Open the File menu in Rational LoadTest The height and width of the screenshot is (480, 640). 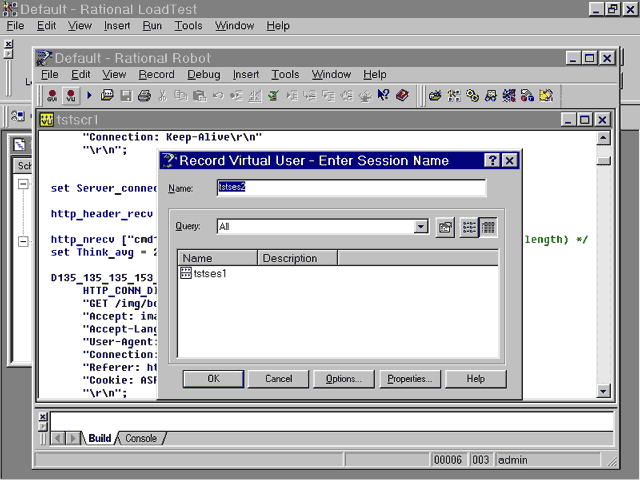click(x=16, y=25)
